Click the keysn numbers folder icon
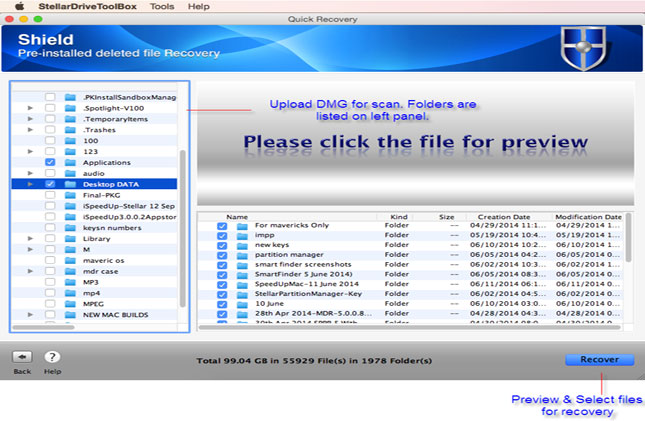 70,228
